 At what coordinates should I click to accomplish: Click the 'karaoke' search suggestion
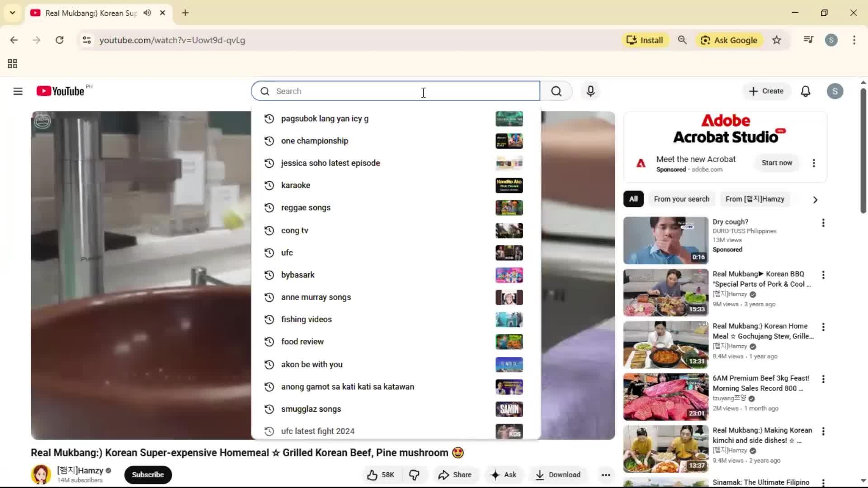click(295, 185)
